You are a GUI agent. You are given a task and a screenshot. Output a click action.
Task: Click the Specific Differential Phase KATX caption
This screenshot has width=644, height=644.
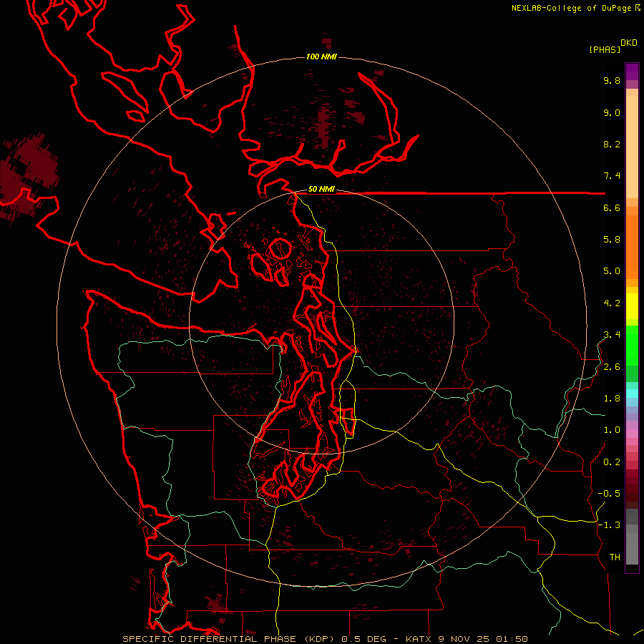(x=325, y=639)
